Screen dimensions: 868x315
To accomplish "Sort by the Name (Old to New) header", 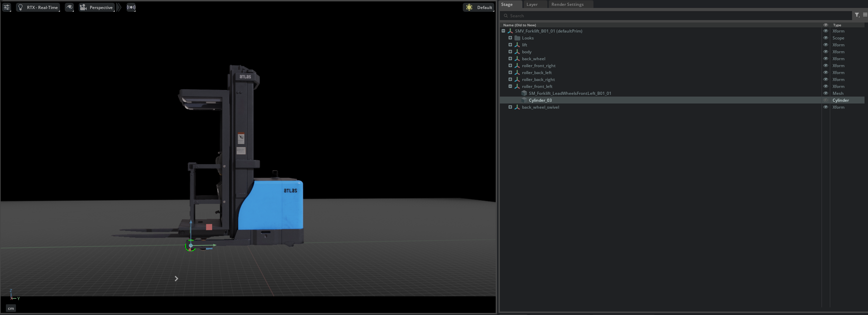I will click(519, 25).
